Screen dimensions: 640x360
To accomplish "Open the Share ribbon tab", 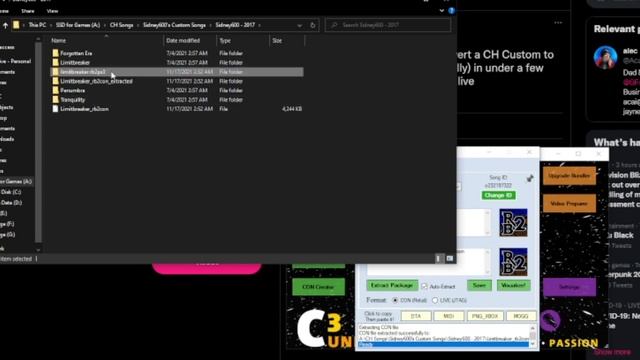I will click(28, 11).
